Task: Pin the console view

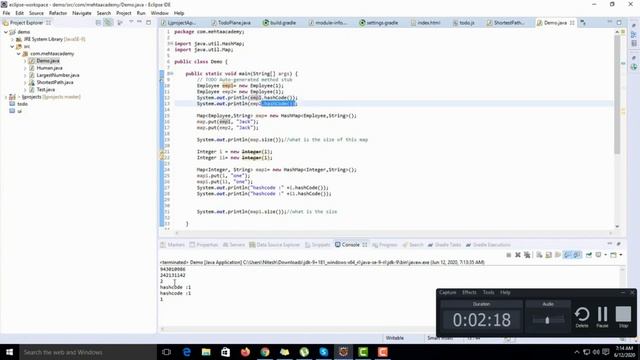Action: coord(589,255)
